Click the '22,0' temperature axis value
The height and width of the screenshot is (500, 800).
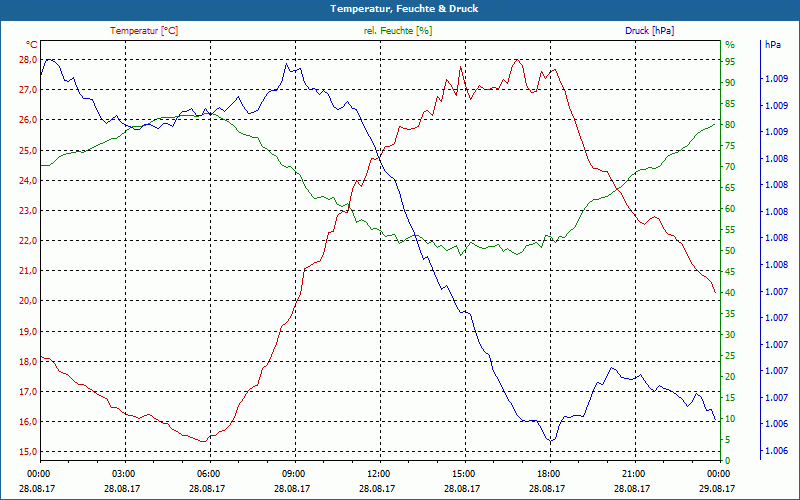28,241
